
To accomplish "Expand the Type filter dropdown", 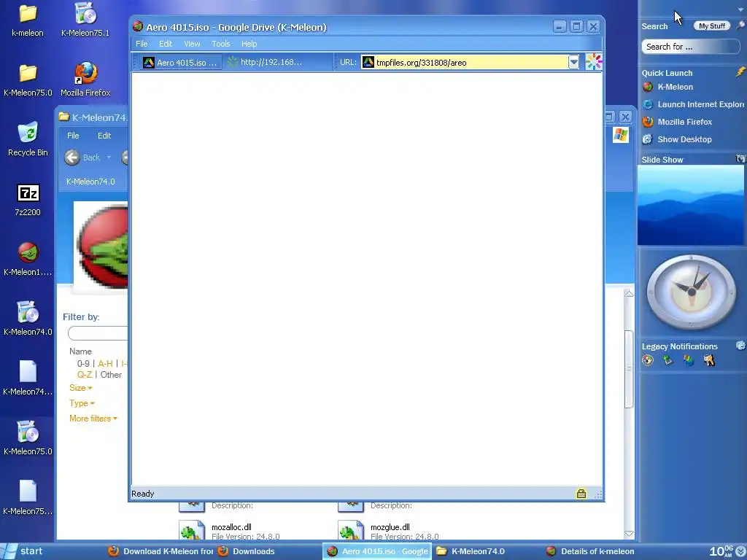I will click(x=82, y=403).
